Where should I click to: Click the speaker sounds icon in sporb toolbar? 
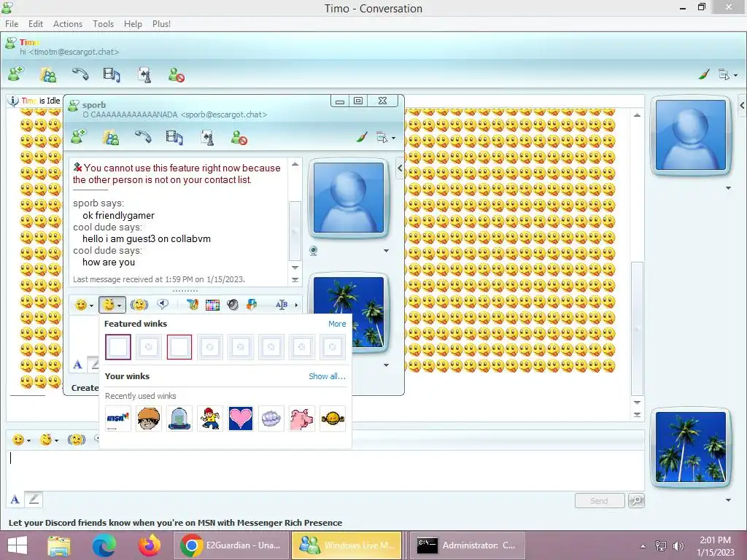233,305
